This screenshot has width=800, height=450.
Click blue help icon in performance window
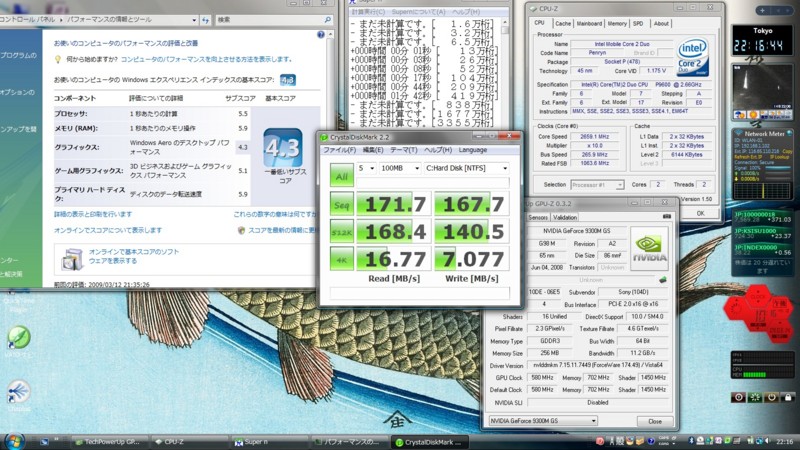pyautogui.click(x=320, y=35)
